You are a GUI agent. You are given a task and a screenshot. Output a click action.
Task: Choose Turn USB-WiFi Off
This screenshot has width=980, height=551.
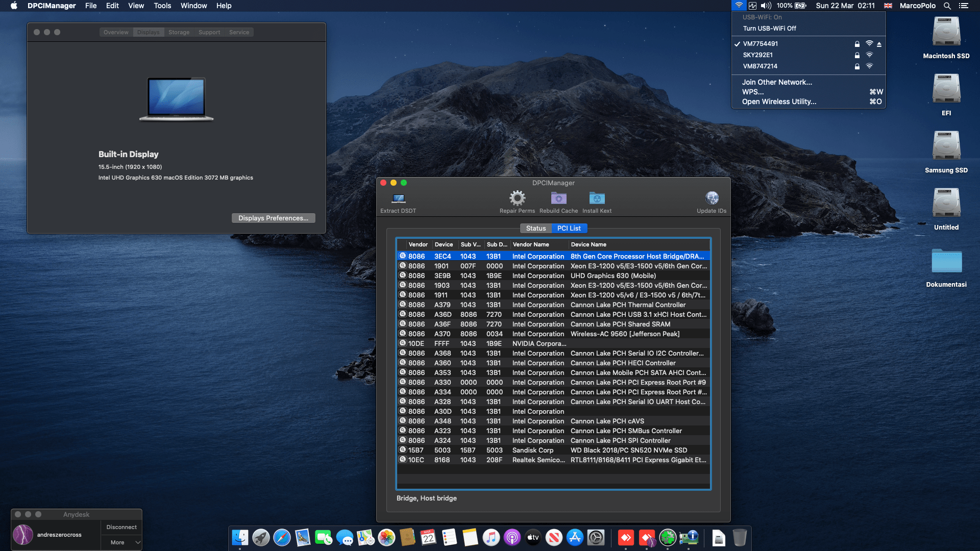coord(769,29)
